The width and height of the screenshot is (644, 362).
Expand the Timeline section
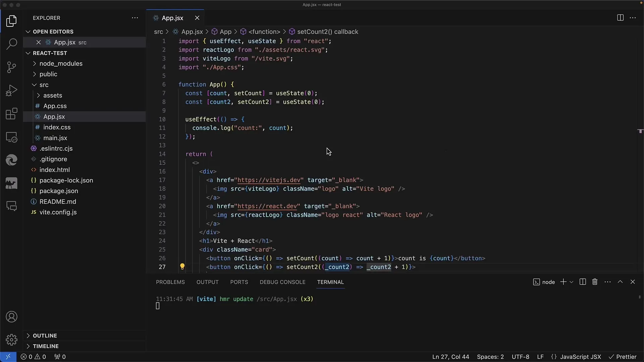[x=85, y=346]
